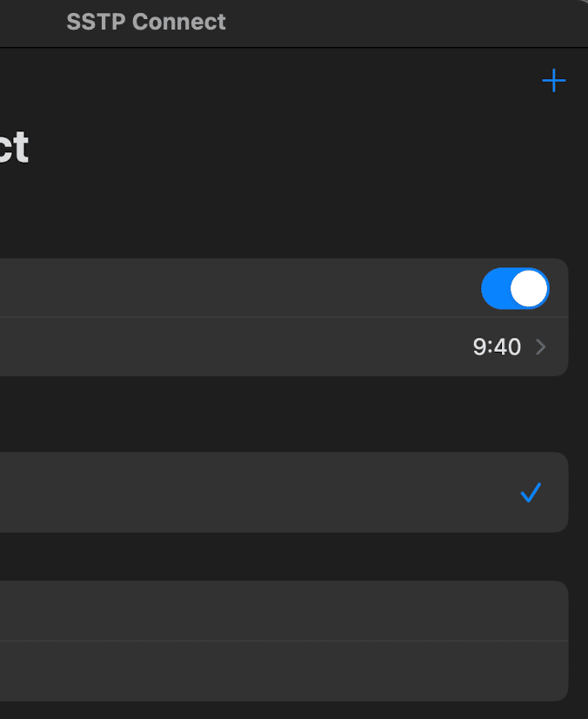Click empty toolbar area left of plus icon

(x=348, y=81)
